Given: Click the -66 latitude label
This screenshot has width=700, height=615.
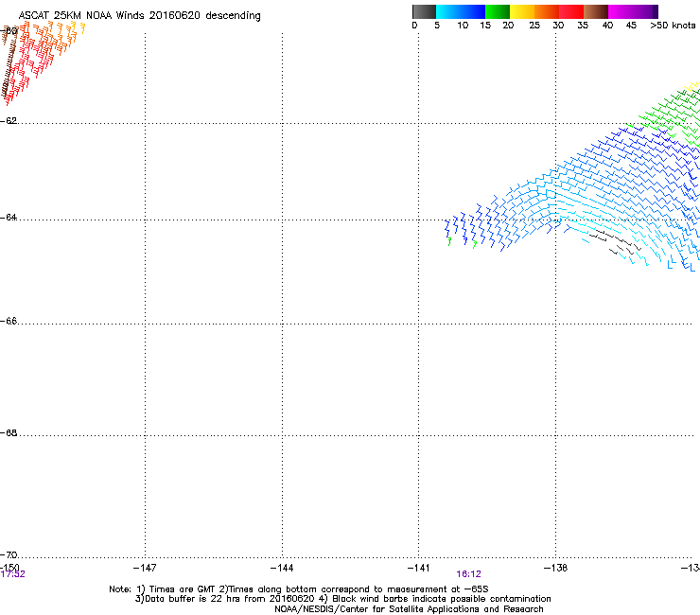Looking at the screenshot, I should (x=9, y=321).
